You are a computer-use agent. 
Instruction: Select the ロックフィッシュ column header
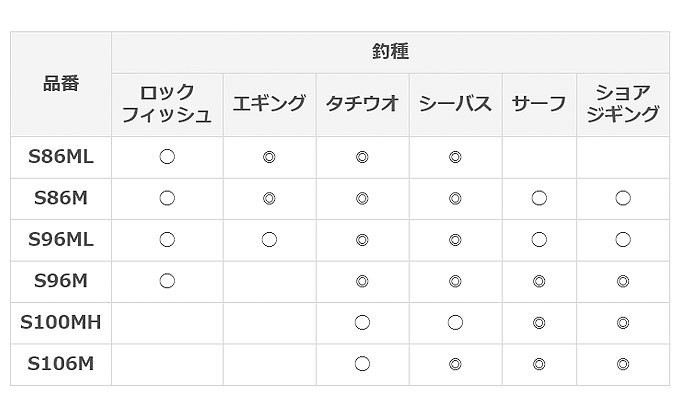click(167, 105)
